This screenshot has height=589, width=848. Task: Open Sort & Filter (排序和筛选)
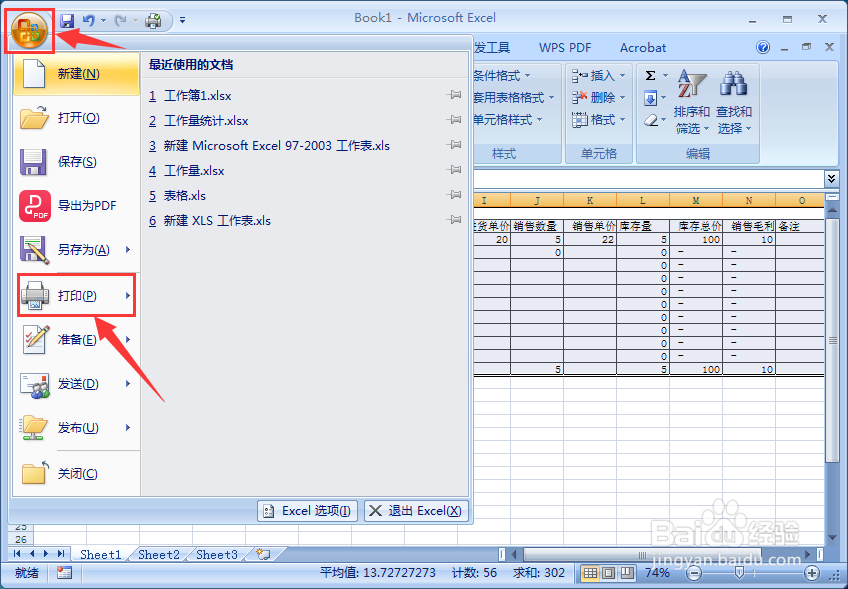pyautogui.click(x=692, y=102)
